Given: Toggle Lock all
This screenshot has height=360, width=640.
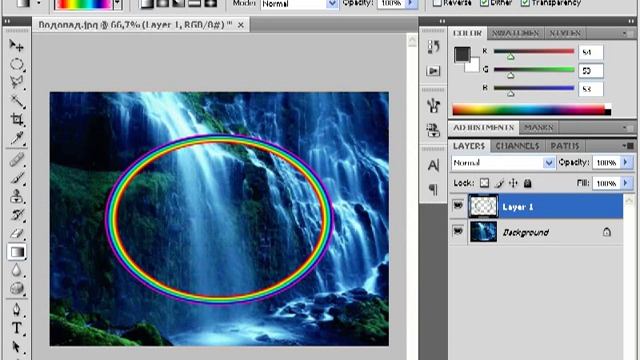Looking at the screenshot, I should [x=527, y=183].
